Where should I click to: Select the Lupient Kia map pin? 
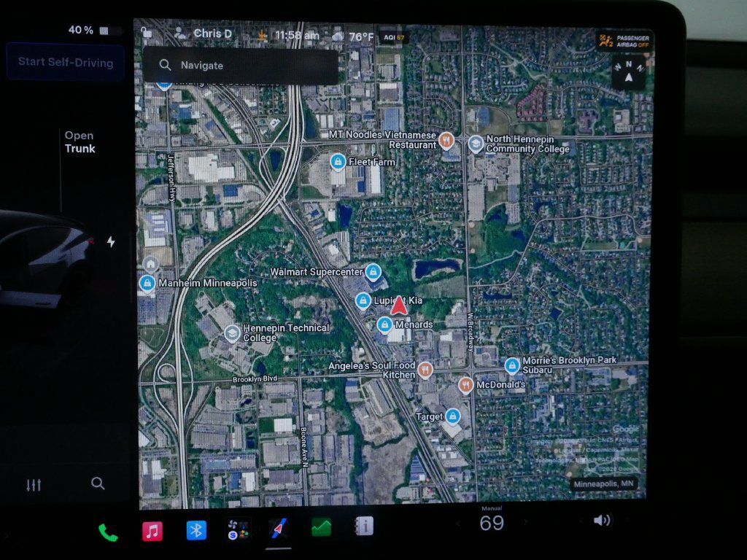point(363,300)
